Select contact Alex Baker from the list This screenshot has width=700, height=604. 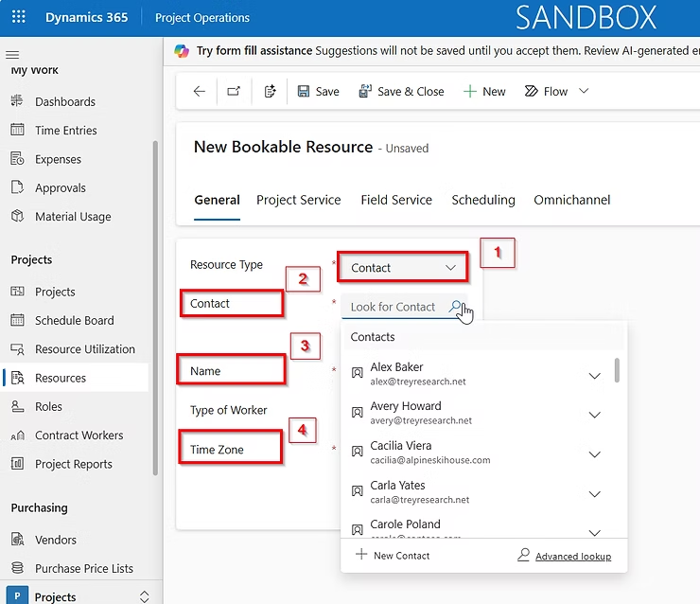point(478,374)
